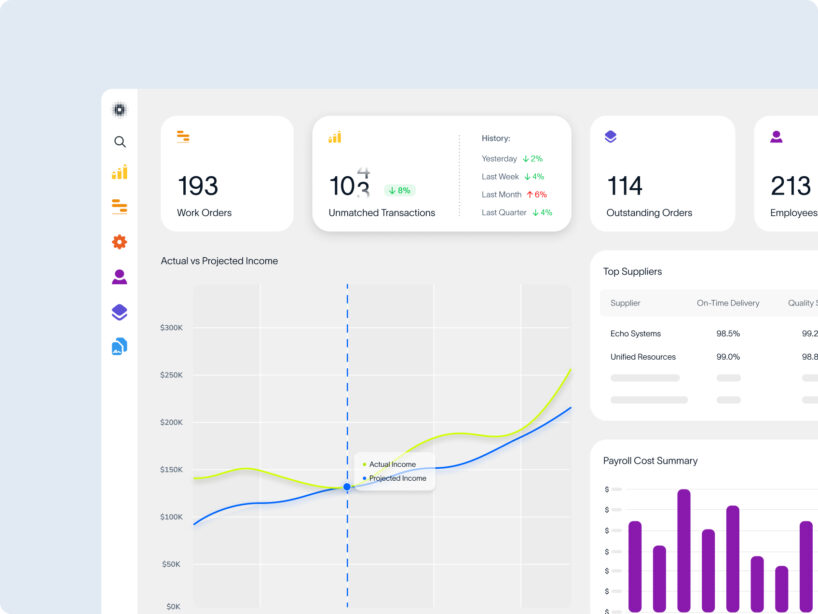
Task: Click the blue data point on the income chart
Action: pyautogui.click(x=347, y=487)
